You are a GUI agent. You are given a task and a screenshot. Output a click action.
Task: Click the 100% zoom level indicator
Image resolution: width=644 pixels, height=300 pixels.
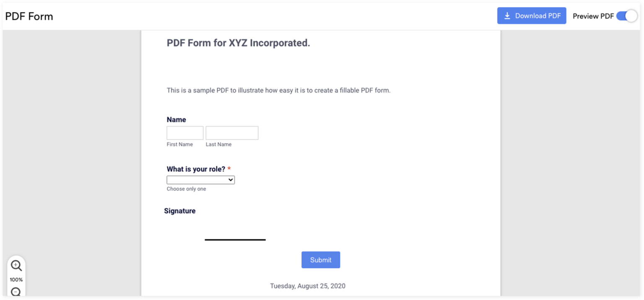(x=16, y=279)
